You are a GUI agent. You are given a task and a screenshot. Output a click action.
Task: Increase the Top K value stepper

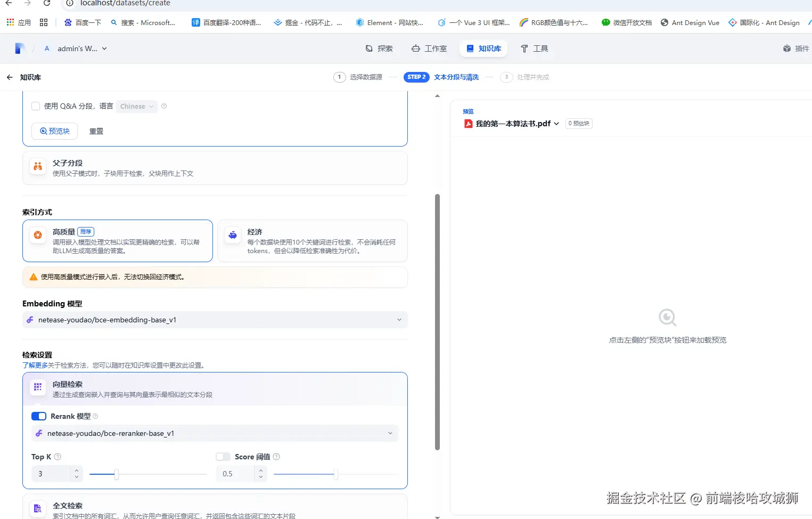tap(77, 470)
